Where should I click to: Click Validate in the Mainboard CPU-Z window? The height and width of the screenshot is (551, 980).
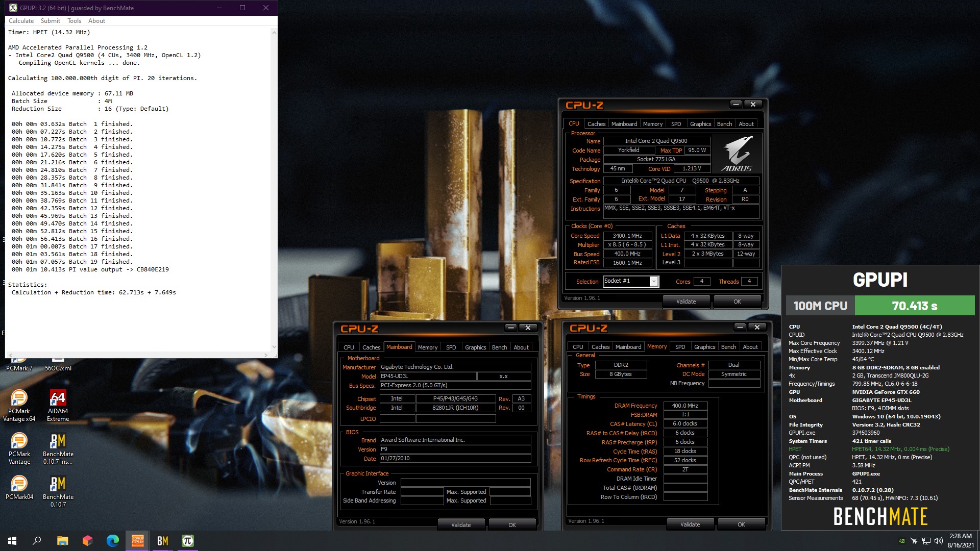pyautogui.click(x=461, y=525)
